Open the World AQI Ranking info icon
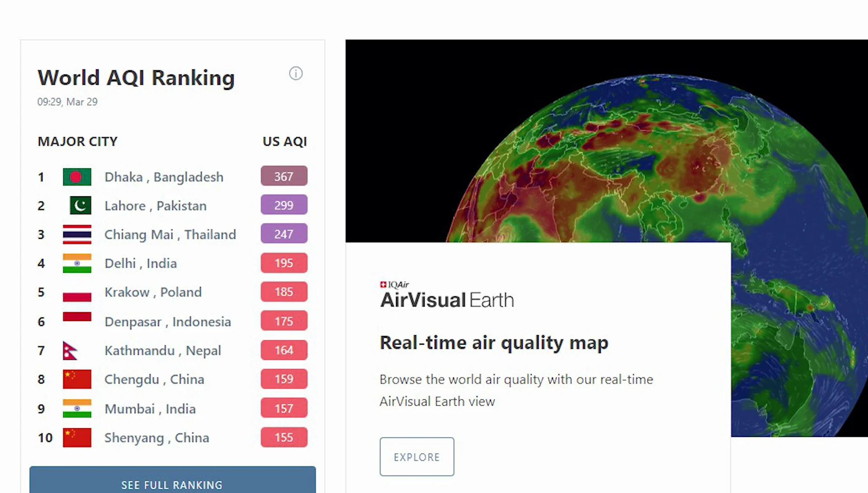Screen dimensions: 868x493 coord(296,73)
